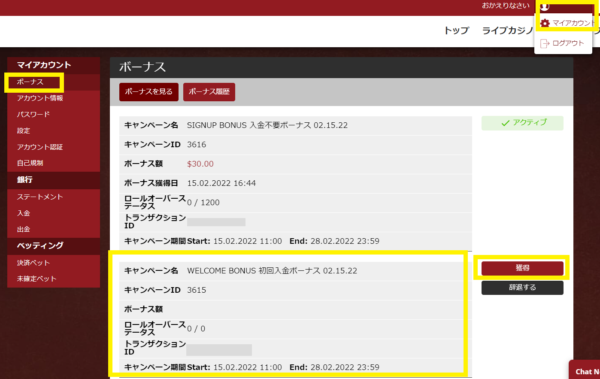
Task: Click the ボーナス履歴 button
Action: [x=209, y=92]
